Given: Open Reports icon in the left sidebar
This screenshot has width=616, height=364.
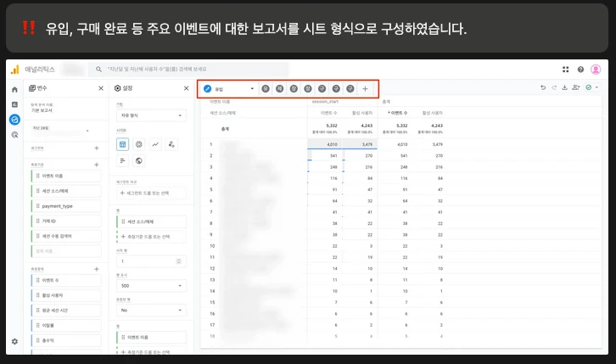Looking at the screenshot, I should pos(15,104).
